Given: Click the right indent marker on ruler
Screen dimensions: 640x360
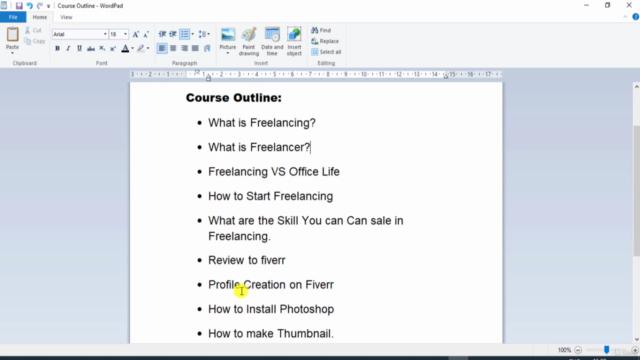Looking at the screenshot, I should coord(446,76).
